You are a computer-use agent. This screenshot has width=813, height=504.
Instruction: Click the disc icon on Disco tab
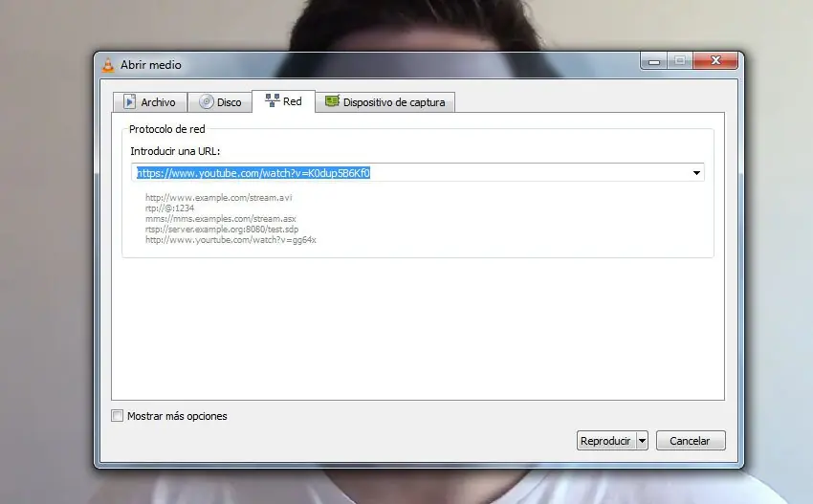[206, 101]
